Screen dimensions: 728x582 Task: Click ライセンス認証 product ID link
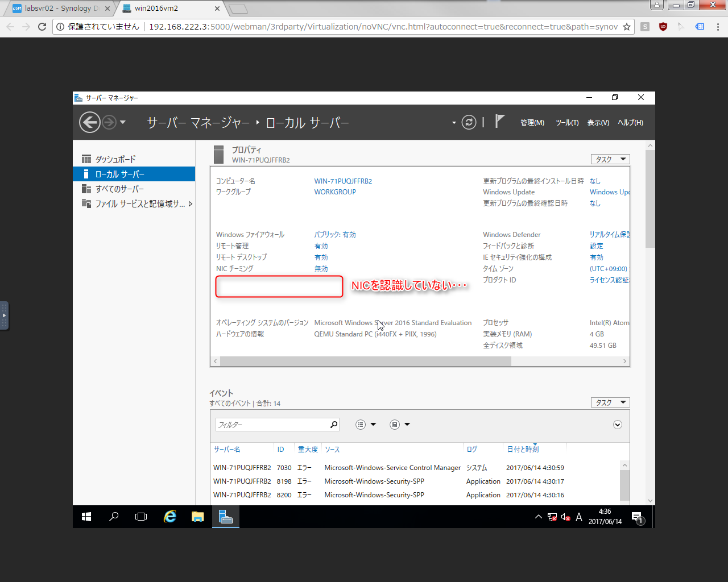(x=609, y=280)
